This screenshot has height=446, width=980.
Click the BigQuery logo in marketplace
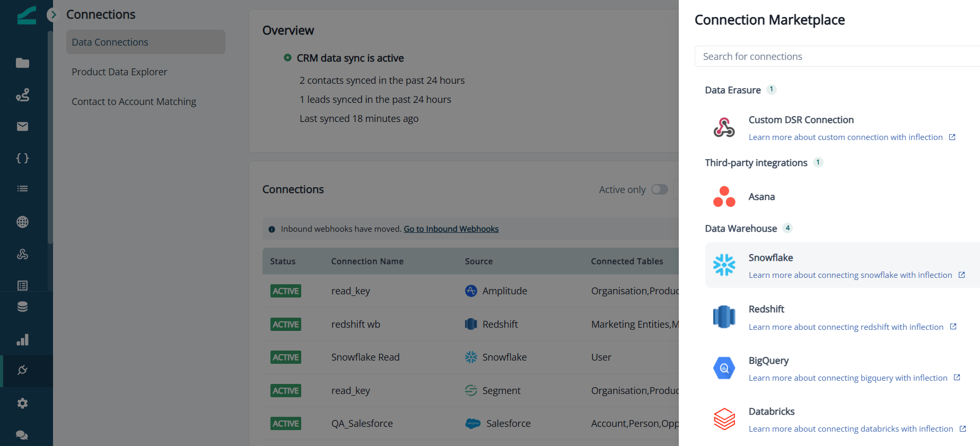pos(724,368)
